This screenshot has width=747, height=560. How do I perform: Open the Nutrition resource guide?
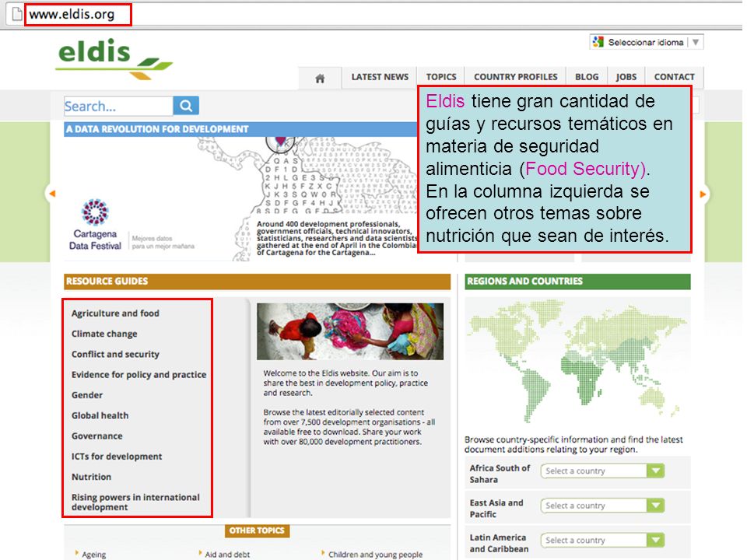click(92, 477)
